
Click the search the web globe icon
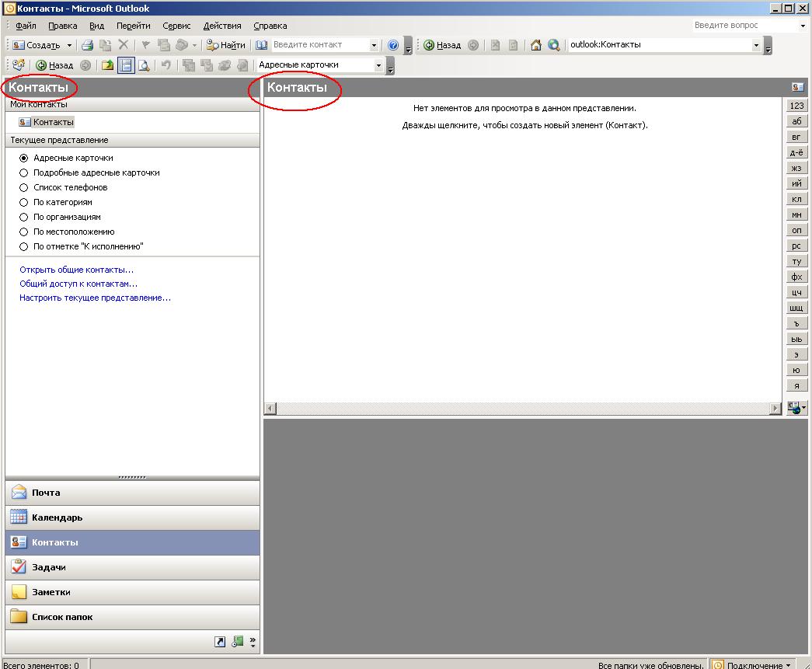click(553, 45)
